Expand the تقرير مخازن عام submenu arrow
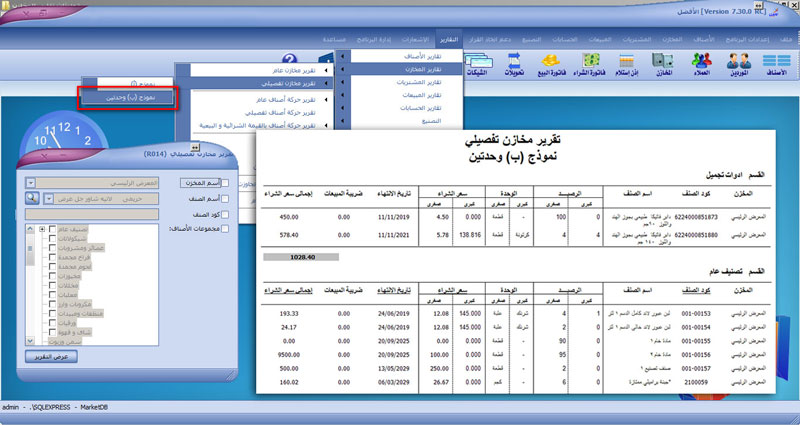Viewport: 800px width, 425px height. 326,70
